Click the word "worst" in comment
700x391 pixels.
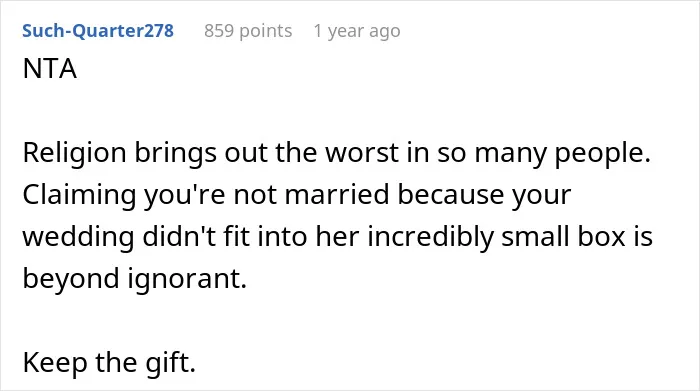362,153
